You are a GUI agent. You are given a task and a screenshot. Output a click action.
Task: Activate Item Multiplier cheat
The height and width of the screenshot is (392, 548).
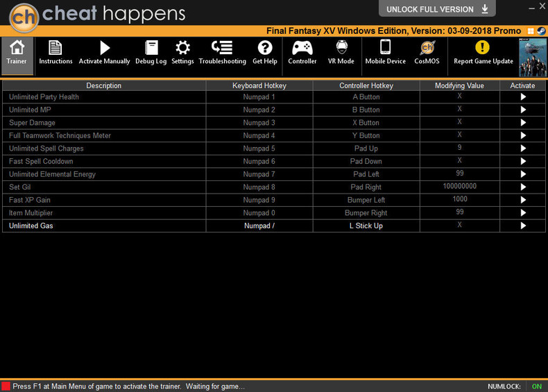coord(523,212)
